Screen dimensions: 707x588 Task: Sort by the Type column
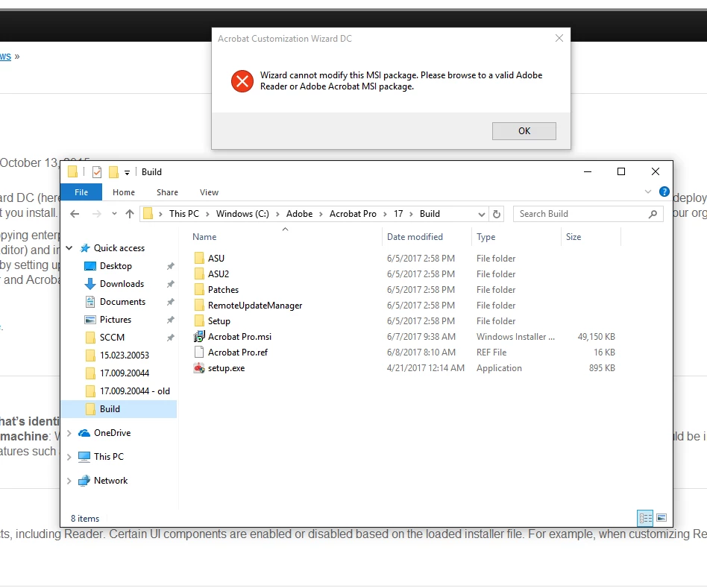pos(486,237)
